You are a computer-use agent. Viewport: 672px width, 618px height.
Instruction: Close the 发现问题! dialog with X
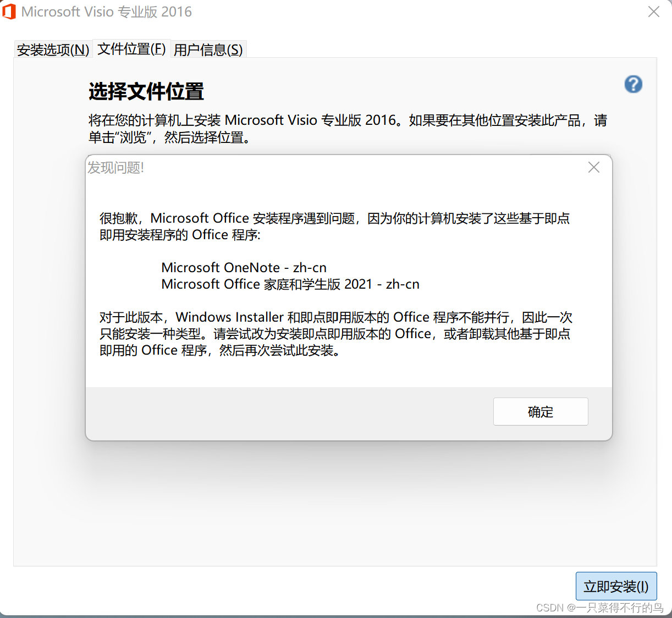[594, 167]
